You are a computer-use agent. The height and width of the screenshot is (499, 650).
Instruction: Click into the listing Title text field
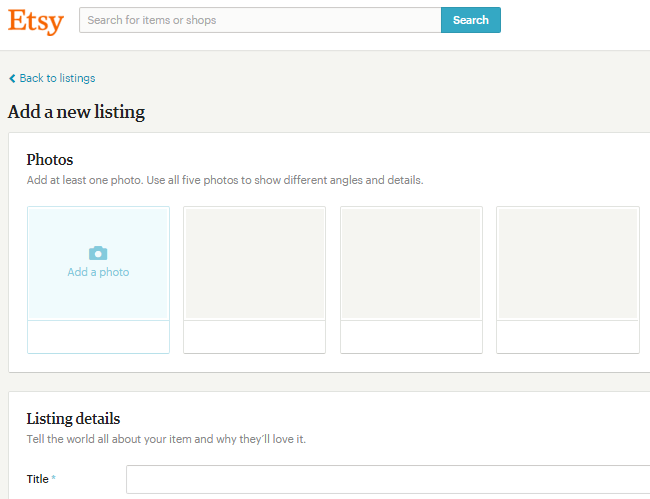388,479
